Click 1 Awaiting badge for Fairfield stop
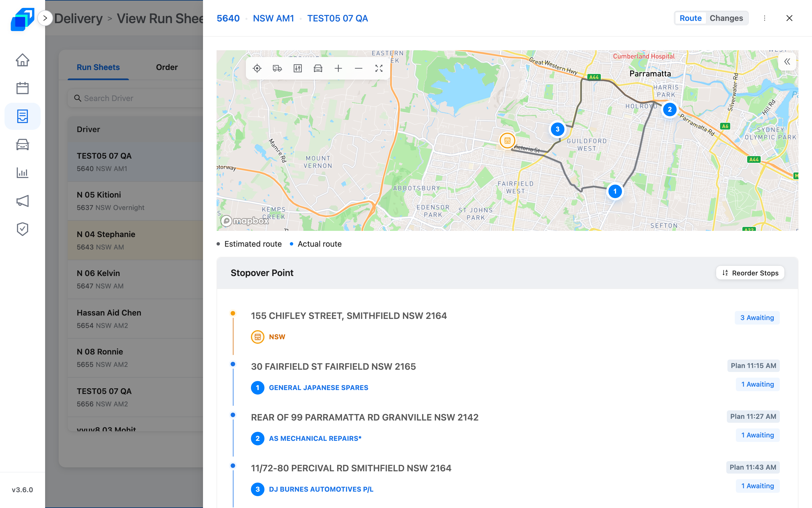 (x=758, y=384)
